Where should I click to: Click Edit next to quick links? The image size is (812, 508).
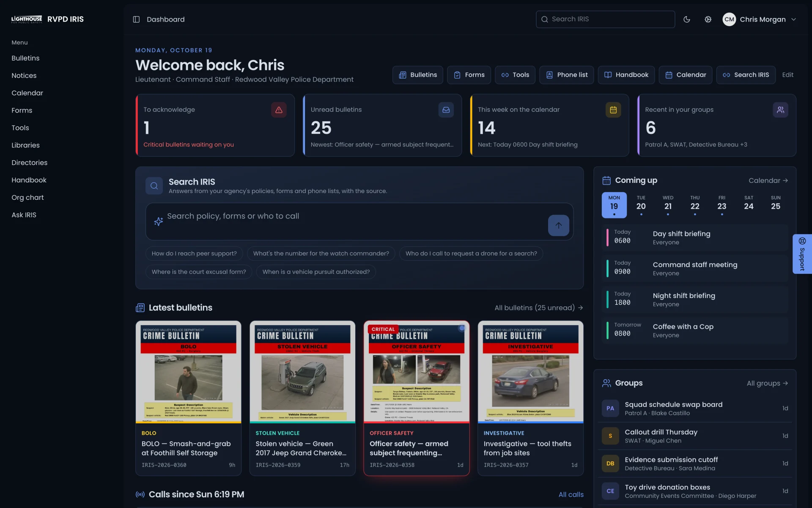[x=787, y=75]
